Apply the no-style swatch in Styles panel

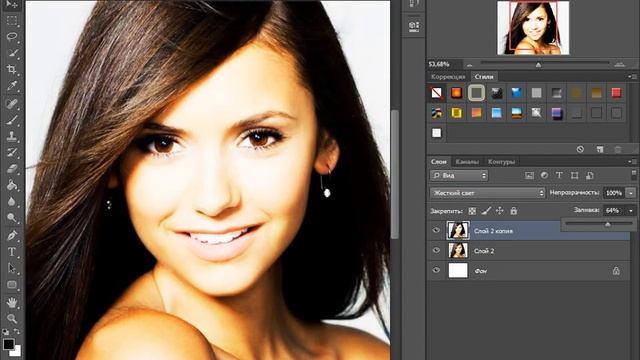point(436,93)
